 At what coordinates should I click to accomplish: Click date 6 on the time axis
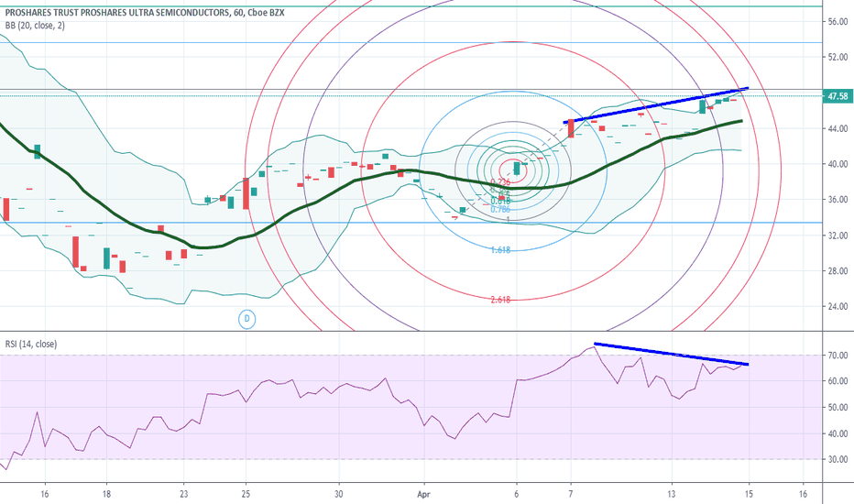click(x=516, y=494)
